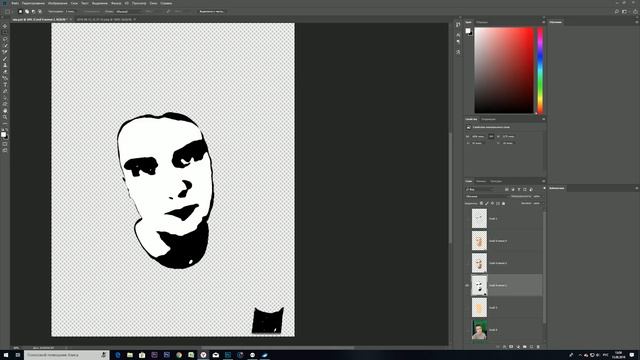The width and height of the screenshot is (640, 360).
Task: Open the Color panel options menu
Action: pyautogui.click(x=543, y=22)
